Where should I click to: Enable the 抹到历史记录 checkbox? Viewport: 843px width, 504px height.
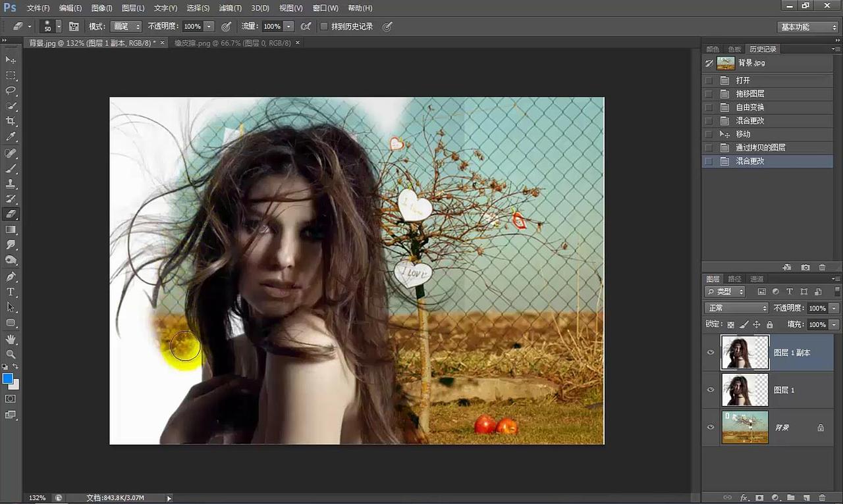324,26
